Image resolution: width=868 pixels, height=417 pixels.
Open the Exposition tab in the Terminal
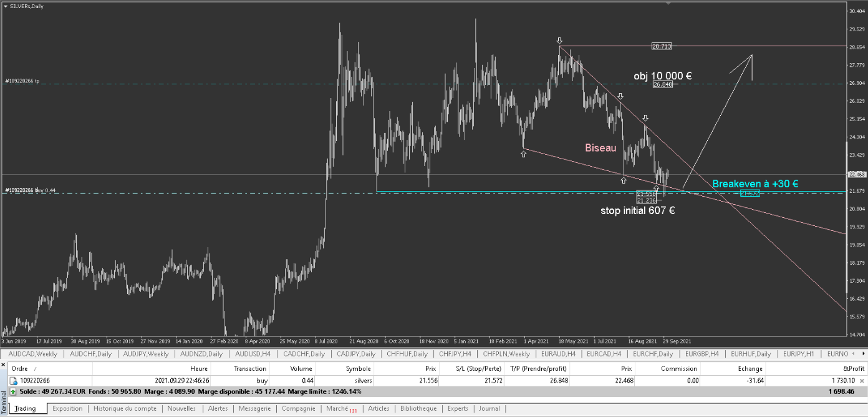click(x=67, y=408)
